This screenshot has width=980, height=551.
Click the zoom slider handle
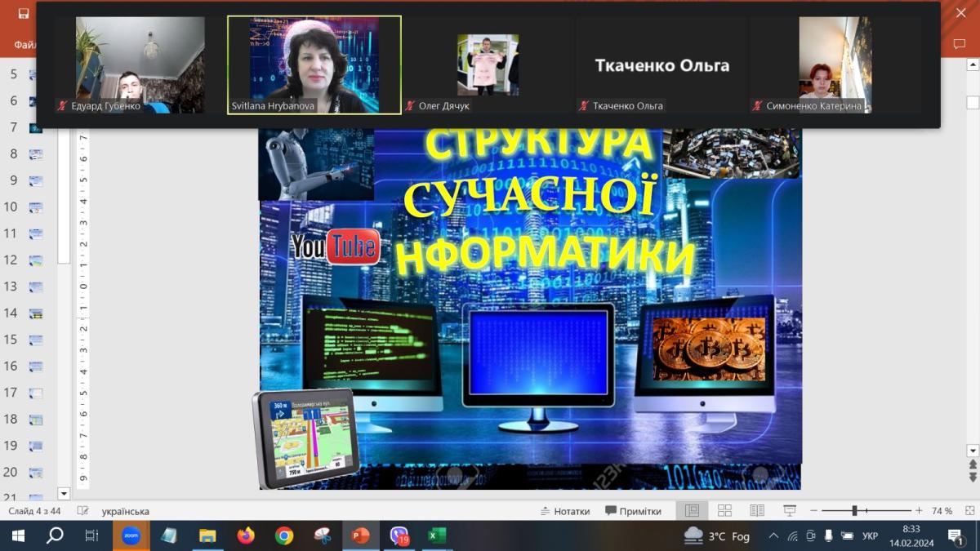pos(854,511)
